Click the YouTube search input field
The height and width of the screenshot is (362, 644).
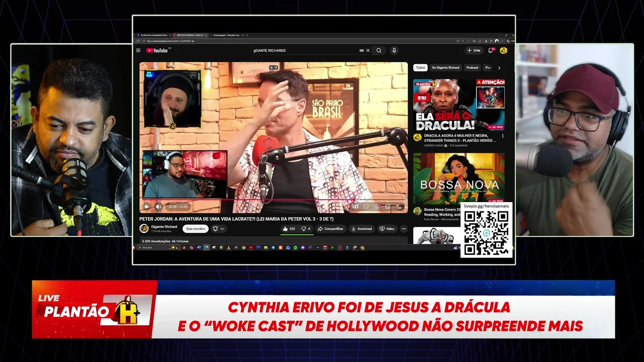click(x=304, y=50)
